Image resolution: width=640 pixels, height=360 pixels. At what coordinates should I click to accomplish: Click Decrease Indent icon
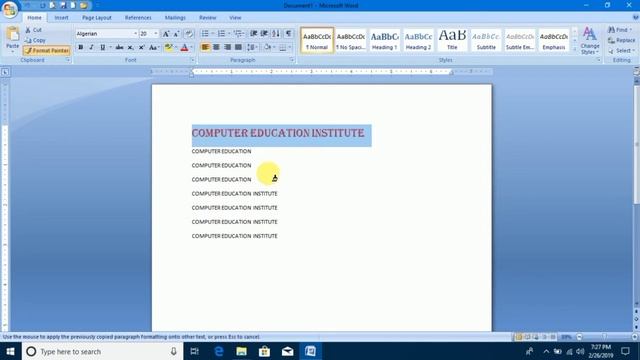click(253, 33)
